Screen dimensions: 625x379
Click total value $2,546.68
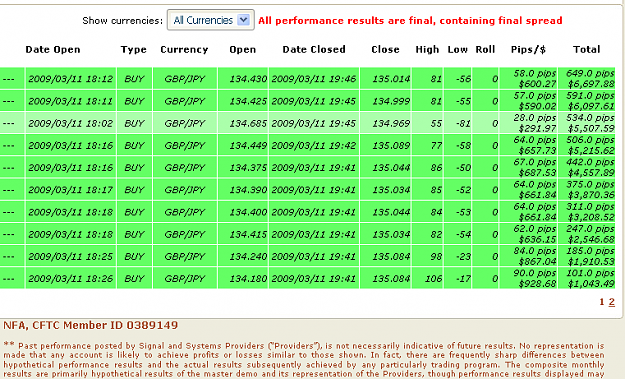pos(591,240)
